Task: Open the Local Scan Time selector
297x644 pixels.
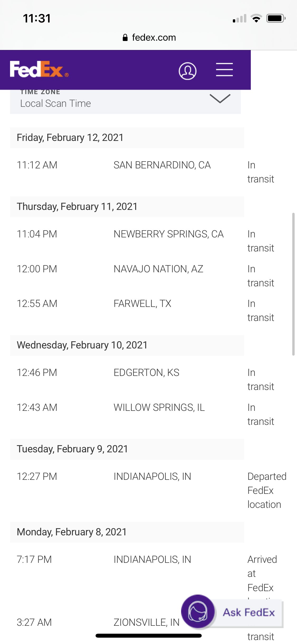Action: pyautogui.click(x=55, y=103)
